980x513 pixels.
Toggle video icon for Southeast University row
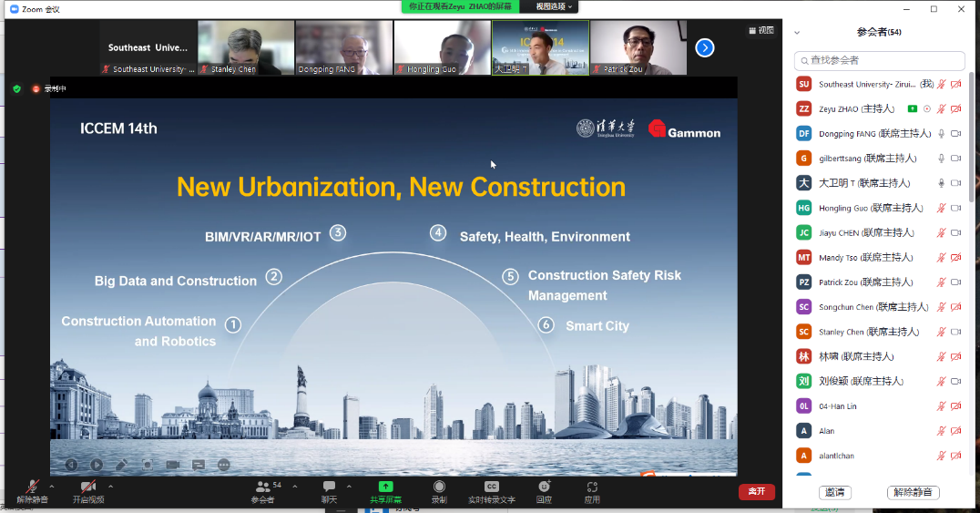coord(955,84)
